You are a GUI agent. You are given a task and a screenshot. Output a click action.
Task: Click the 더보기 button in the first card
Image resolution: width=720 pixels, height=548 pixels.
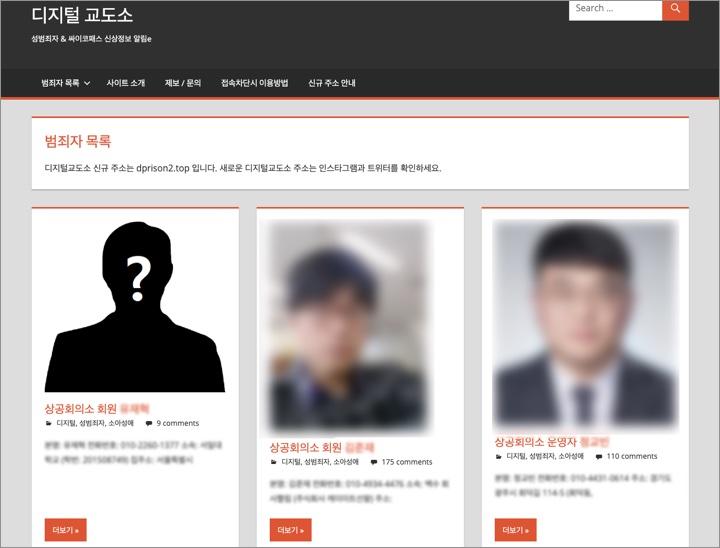tap(66, 530)
